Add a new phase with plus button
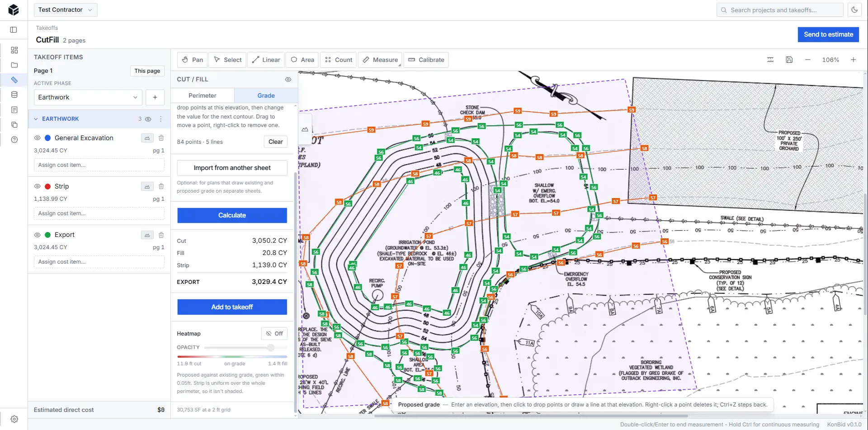The height and width of the screenshot is (430, 868). click(155, 97)
